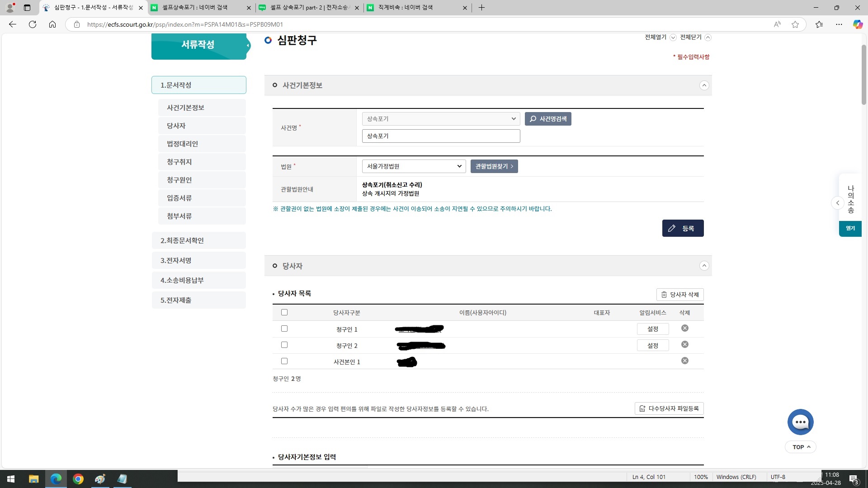This screenshot has width=868, height=488.
Task: Open File Explorer from the taskbar
Action: click(x=33, y=479)
